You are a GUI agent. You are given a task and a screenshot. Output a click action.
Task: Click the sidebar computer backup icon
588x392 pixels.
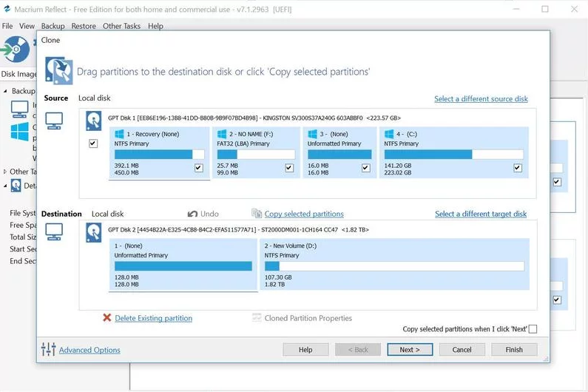19,109
